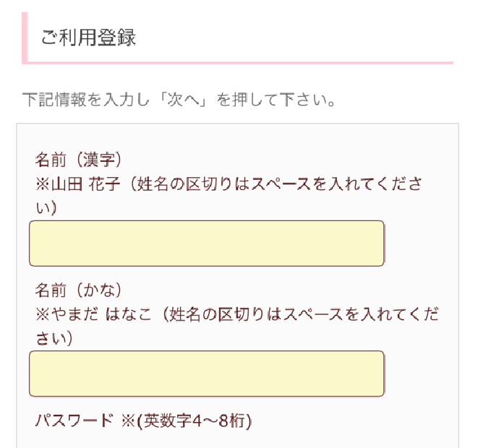Image resolution: width=478 pixels, height=448 pixels.
Task: Click the さい） wrapped line above the kana field
Action: (55, 338)
